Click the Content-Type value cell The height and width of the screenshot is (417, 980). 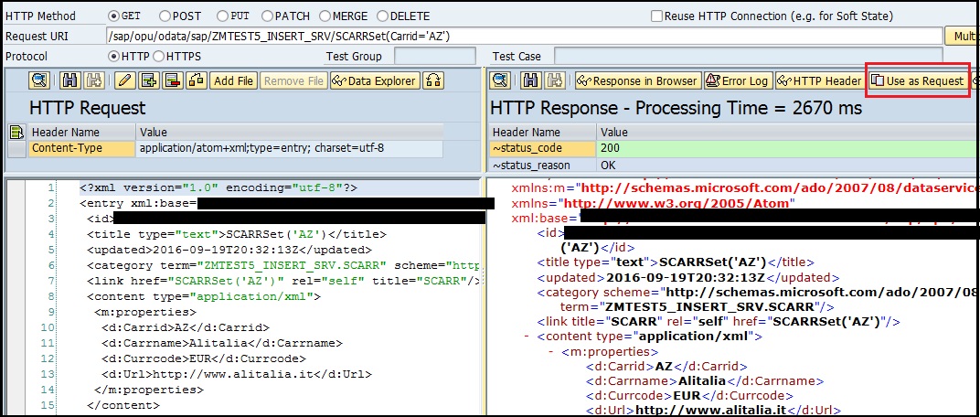tap(290, 148)
